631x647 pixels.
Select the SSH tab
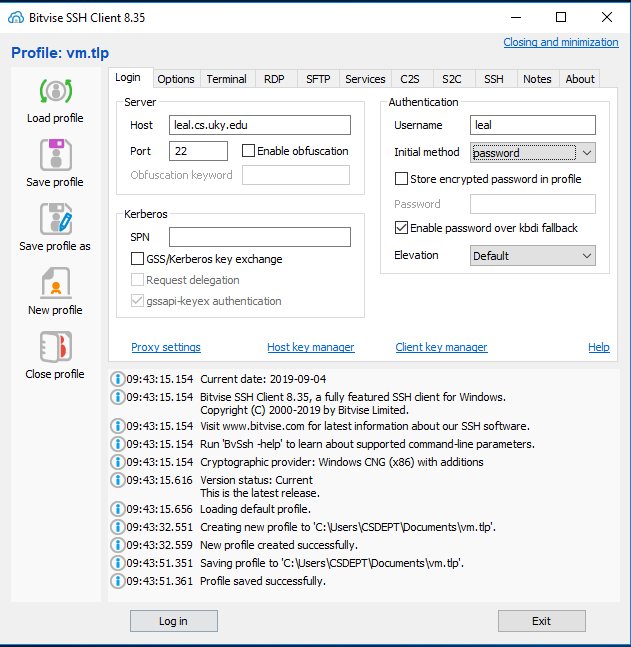pyautogui.click(x=494, y=79)
